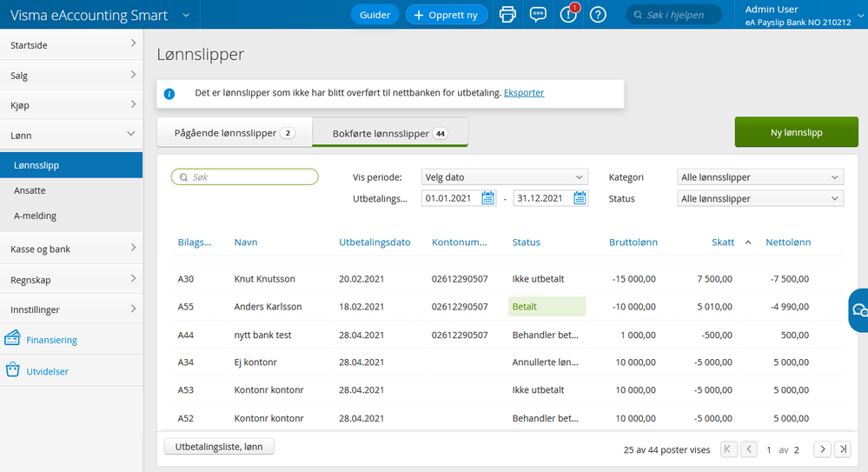
Task: Sort by Status column header
Action: pyautogui.click(x=526, y=243)
